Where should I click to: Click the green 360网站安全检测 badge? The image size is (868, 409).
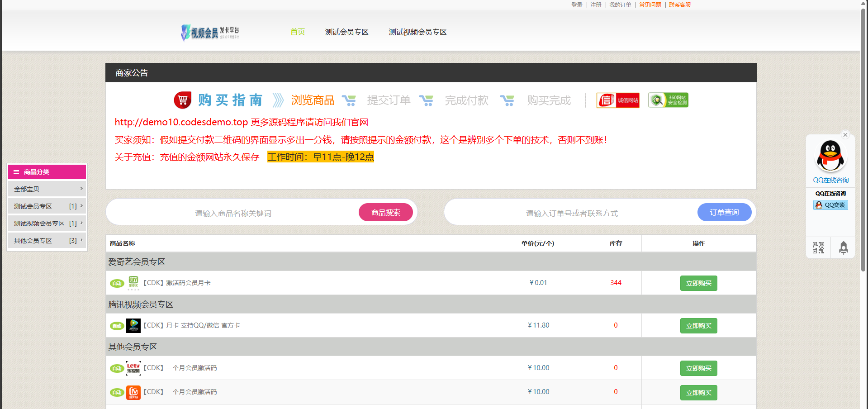(668, 100)
